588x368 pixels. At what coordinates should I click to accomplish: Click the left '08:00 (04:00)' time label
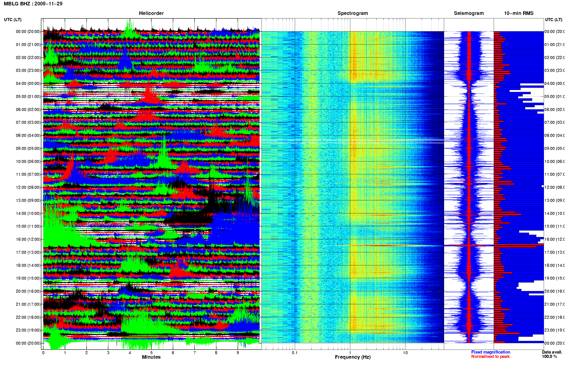[28, 135]
